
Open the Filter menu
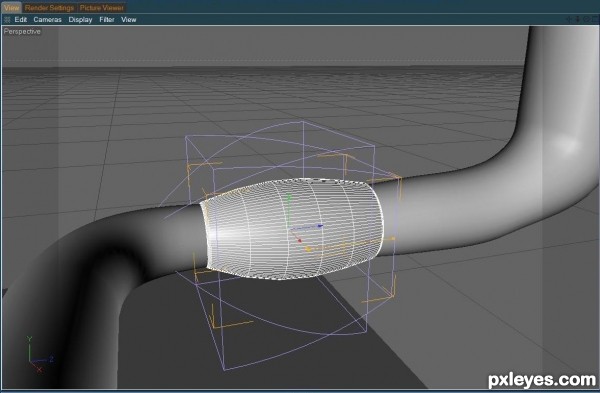pyautogui.click(x=107, y=20)
